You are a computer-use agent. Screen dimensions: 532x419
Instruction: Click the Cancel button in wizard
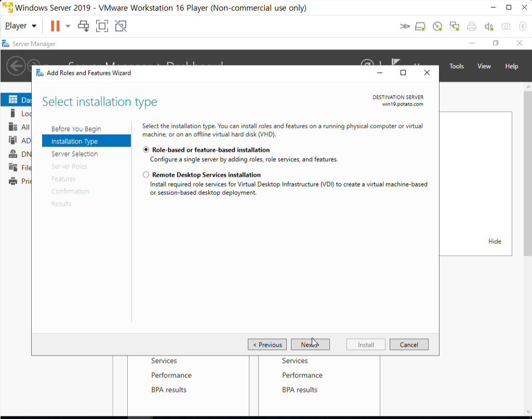pos(409,345)
